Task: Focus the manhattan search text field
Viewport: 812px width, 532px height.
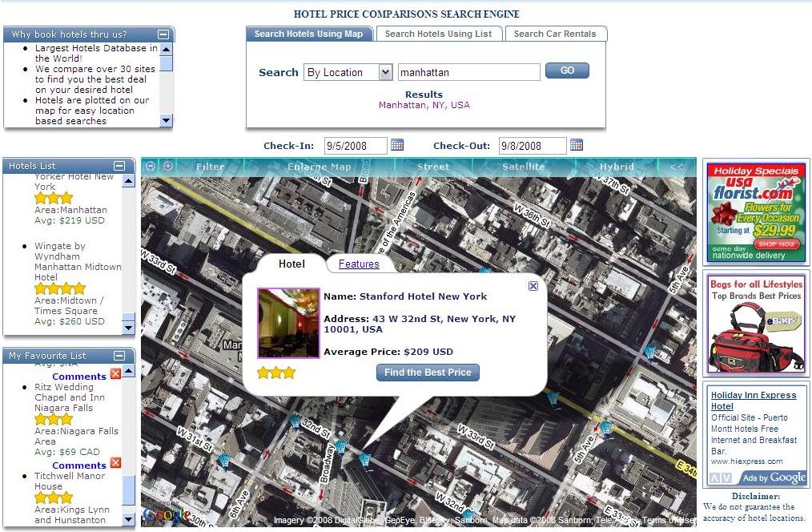Action: (469, 72)
